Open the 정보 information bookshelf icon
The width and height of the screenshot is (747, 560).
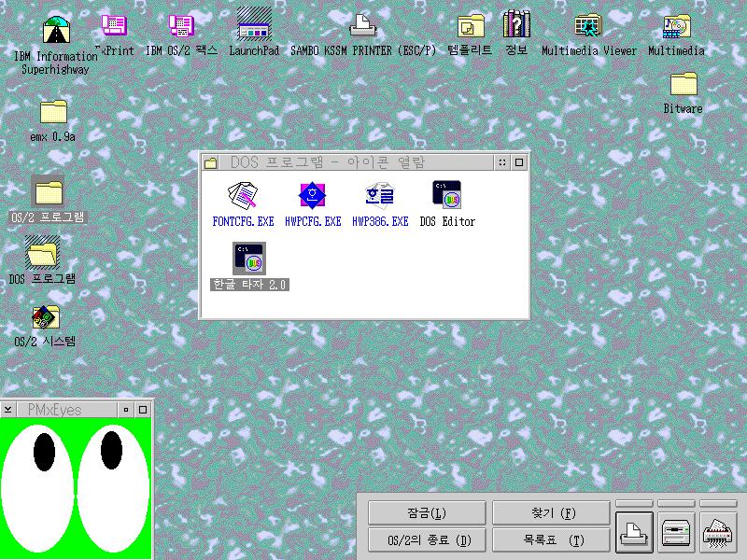click(x=516, y=24)
